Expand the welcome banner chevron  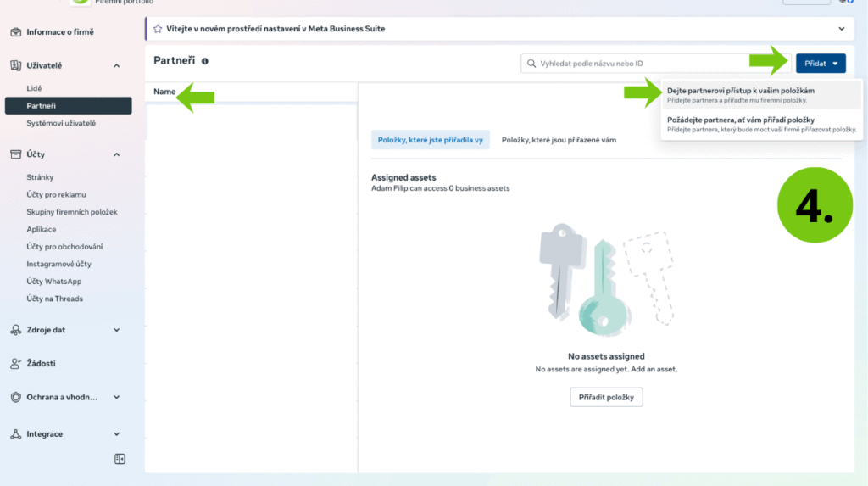click(842, 29)
